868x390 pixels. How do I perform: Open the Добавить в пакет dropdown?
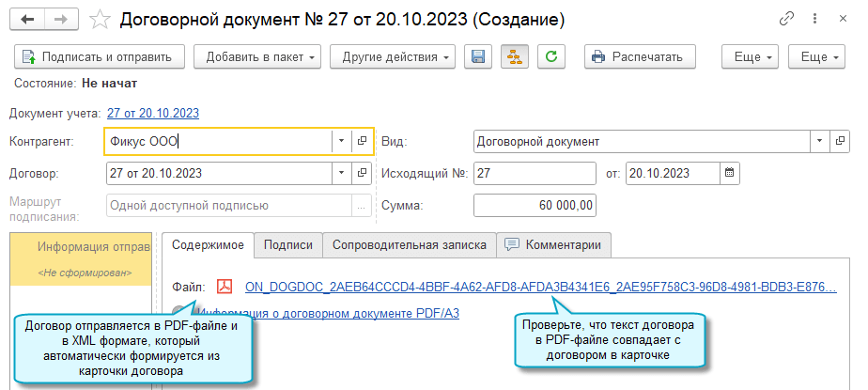257,56
